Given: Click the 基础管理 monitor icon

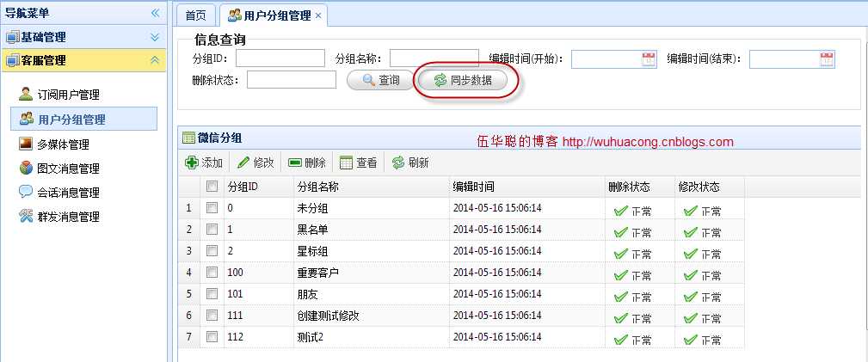Looking at the screenshot, I should click(13, 38).
